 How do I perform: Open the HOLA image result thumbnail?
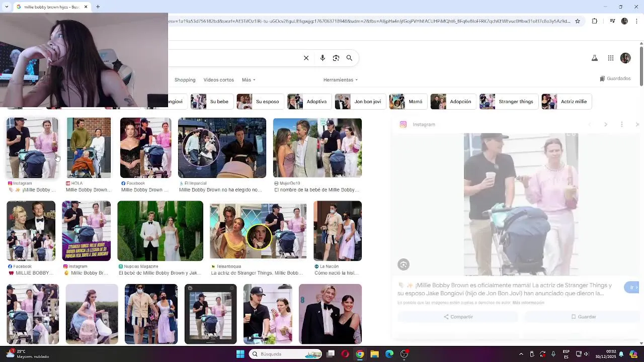89,148
